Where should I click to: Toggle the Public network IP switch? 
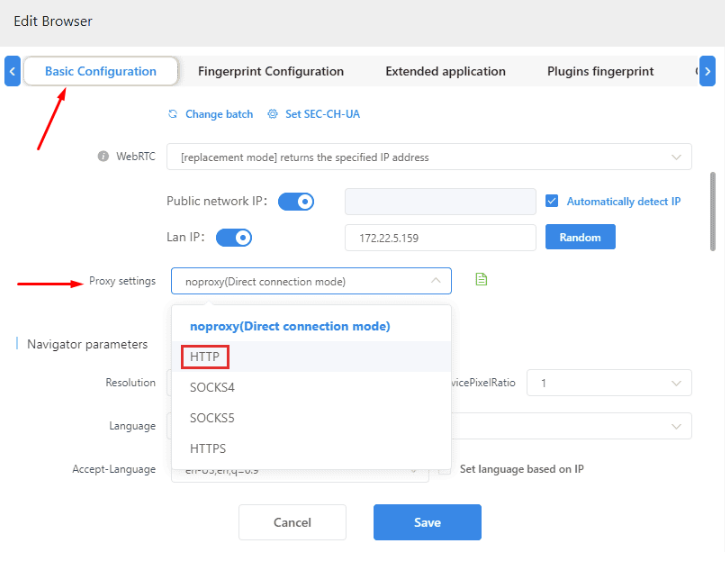click(296, 201)
